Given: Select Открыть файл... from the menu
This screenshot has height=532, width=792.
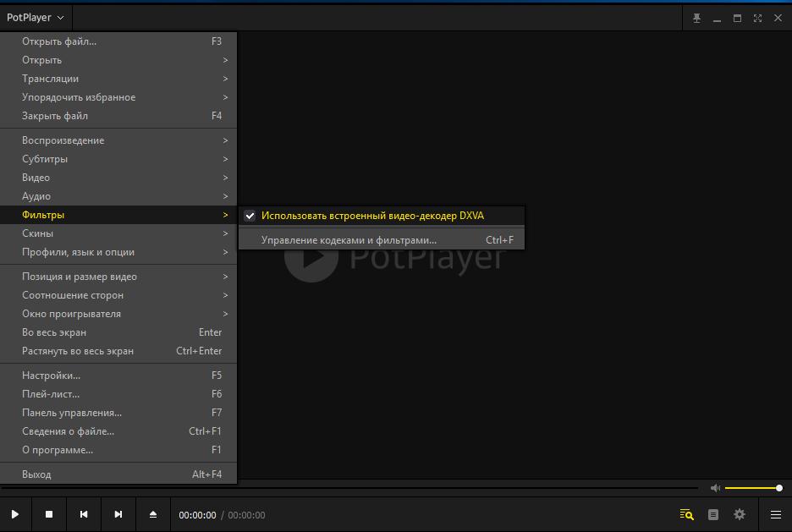Looking at the screenshot, I should click(x=59, y=41).
